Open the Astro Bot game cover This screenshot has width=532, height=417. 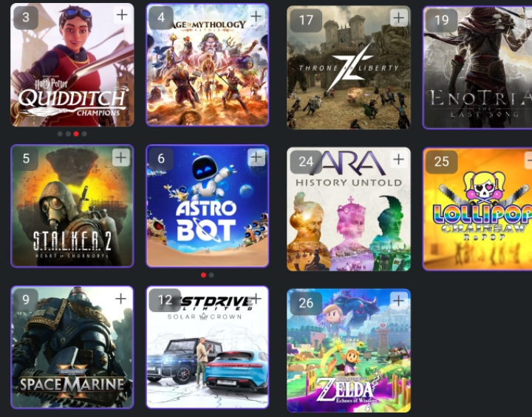(208, 206)
